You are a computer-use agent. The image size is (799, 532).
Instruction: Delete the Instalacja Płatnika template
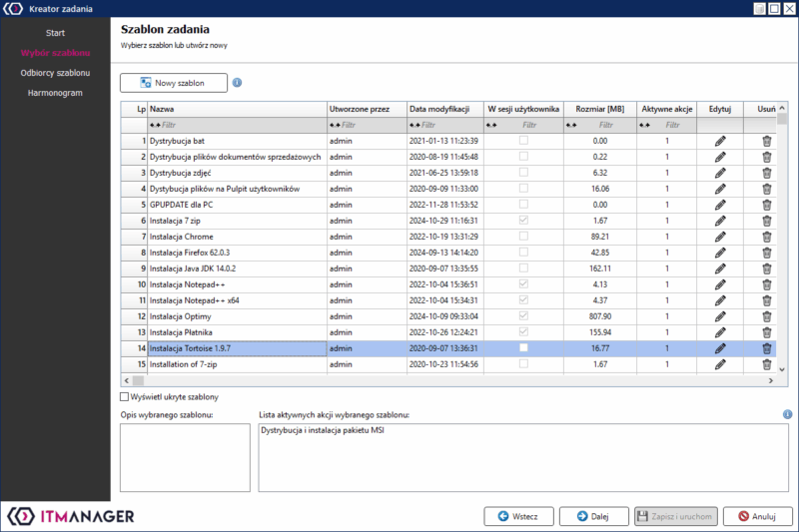click(767, 332)
